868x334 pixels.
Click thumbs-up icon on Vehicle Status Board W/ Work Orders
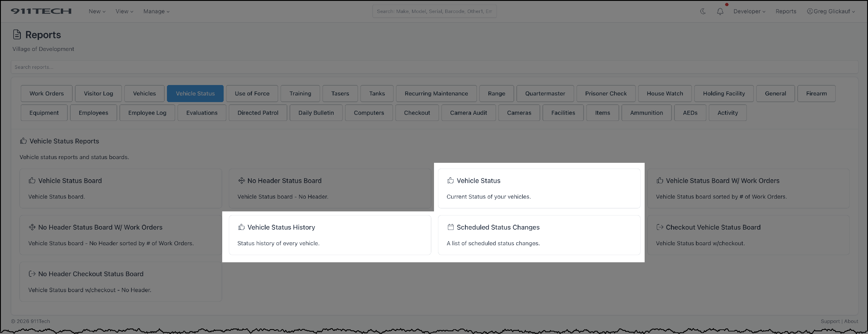660,180
